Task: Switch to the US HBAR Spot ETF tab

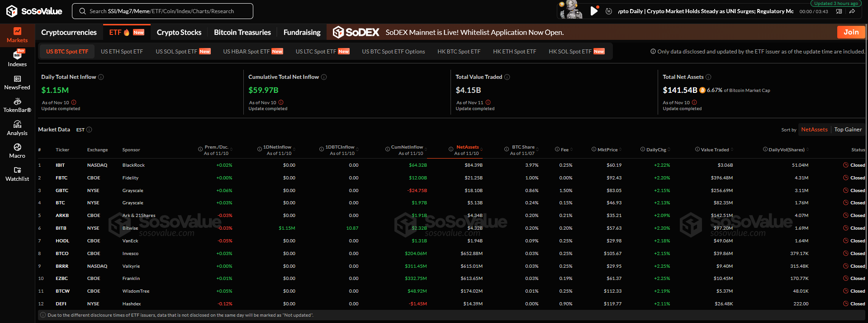Action: (253, 52)
